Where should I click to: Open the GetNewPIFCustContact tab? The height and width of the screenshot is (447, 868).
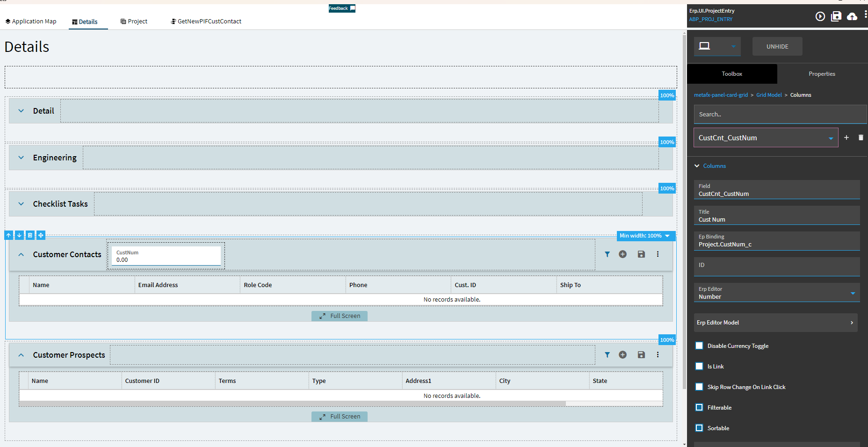(x=206, y=22)
